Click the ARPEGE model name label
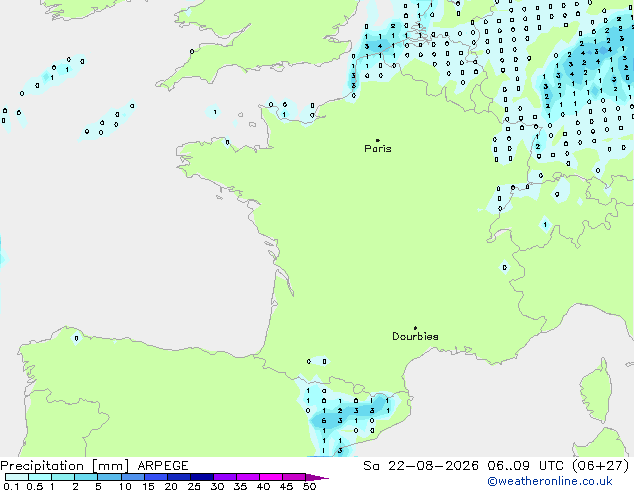Screen dimensions: 634x490 pyautogui.click(x=163, y=466)
